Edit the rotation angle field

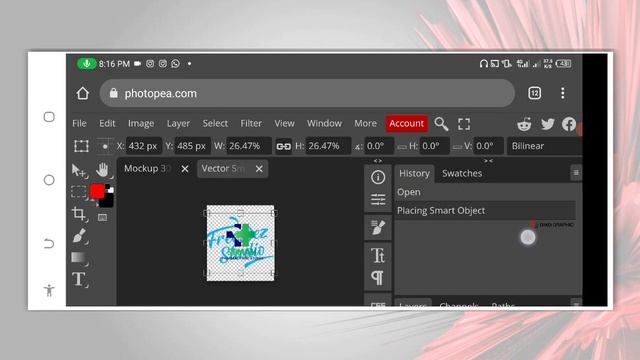click(379, 146)
